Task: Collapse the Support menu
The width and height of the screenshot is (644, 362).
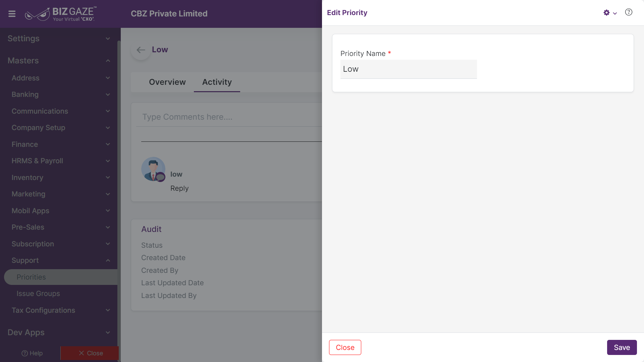Action: [x=60, y=260]
